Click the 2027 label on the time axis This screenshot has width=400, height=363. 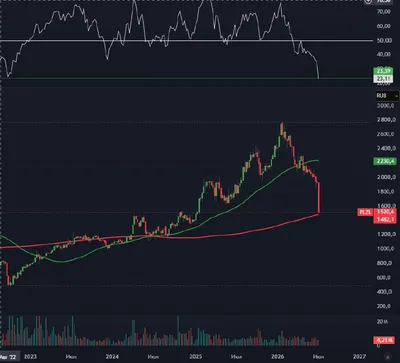click(x=360, y=356)
